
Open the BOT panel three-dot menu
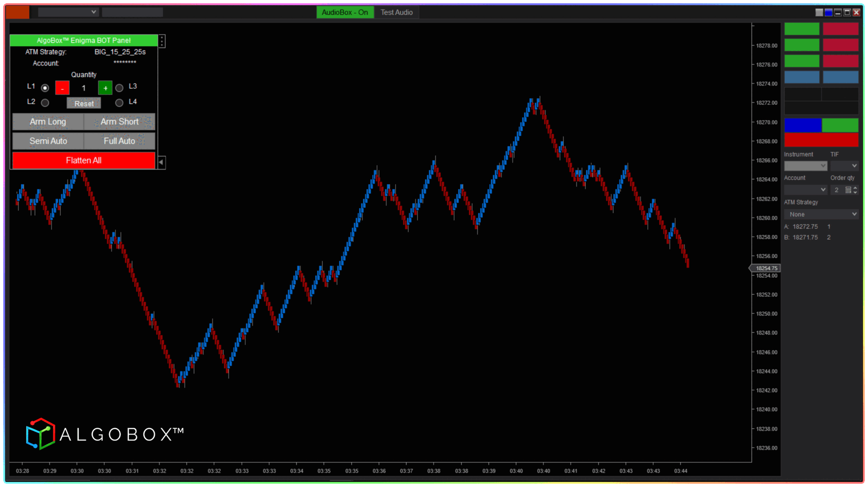162,41
